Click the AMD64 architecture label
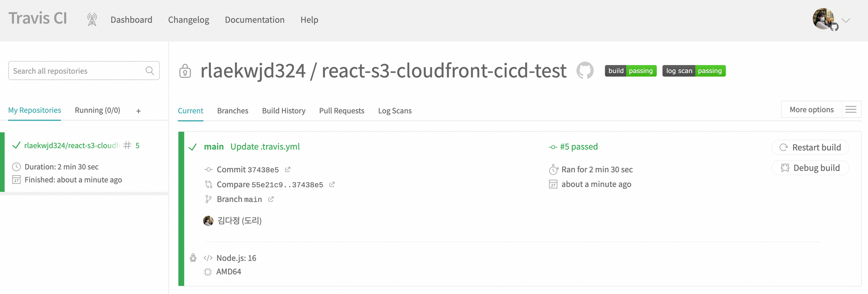This screenshot has height=294, width=868. click(x=229, y=271)
